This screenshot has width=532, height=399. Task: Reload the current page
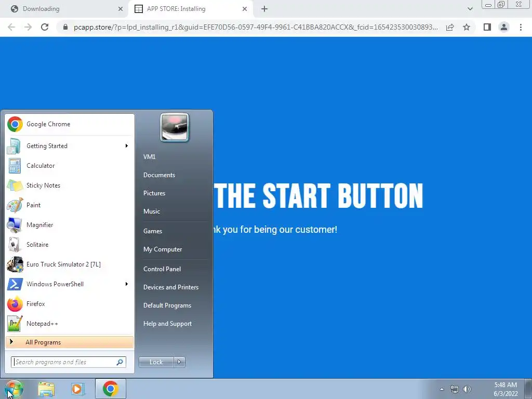click(45, 27)
